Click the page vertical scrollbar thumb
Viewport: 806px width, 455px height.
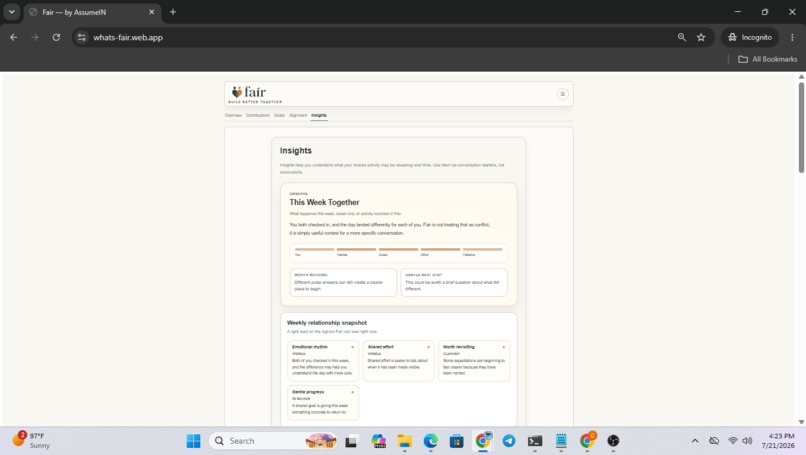pos(801,128)
